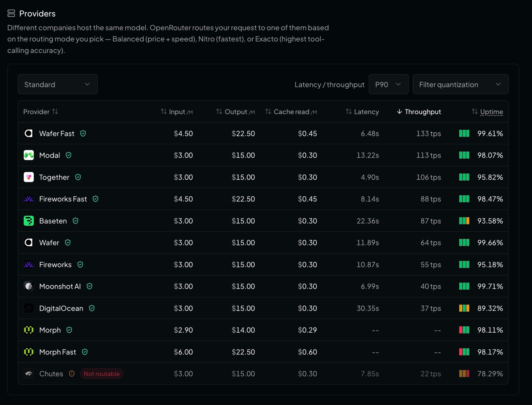The height and width of the screenshot is (405, 532).
Task: Click the Providers section server icon
Action: coord(11,13)
